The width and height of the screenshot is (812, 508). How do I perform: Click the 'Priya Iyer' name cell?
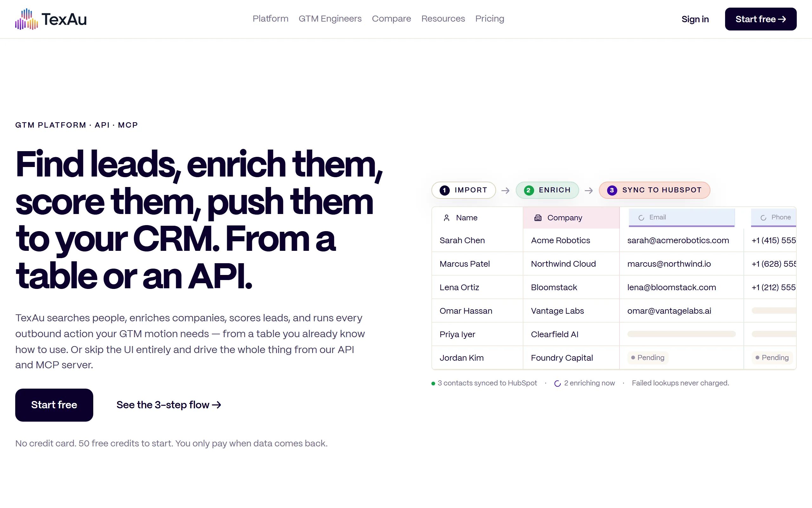[x=477, y=334]
